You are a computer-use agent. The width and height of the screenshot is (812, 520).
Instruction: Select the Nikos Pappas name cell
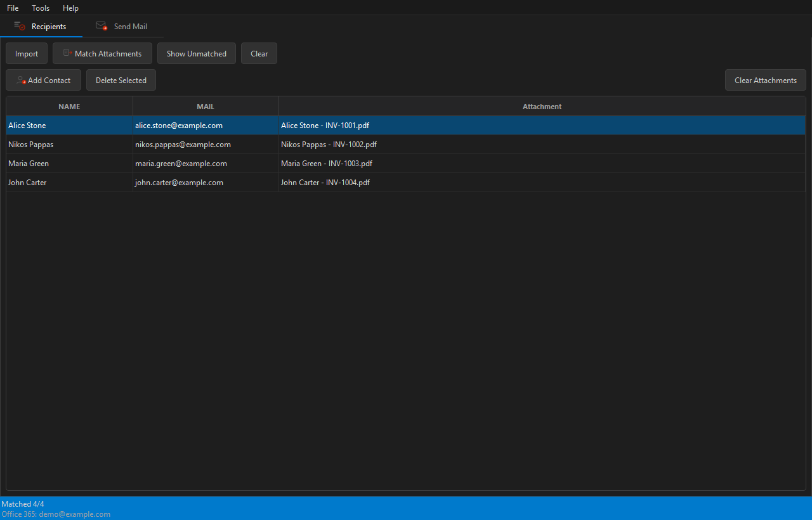pos(70,145)
